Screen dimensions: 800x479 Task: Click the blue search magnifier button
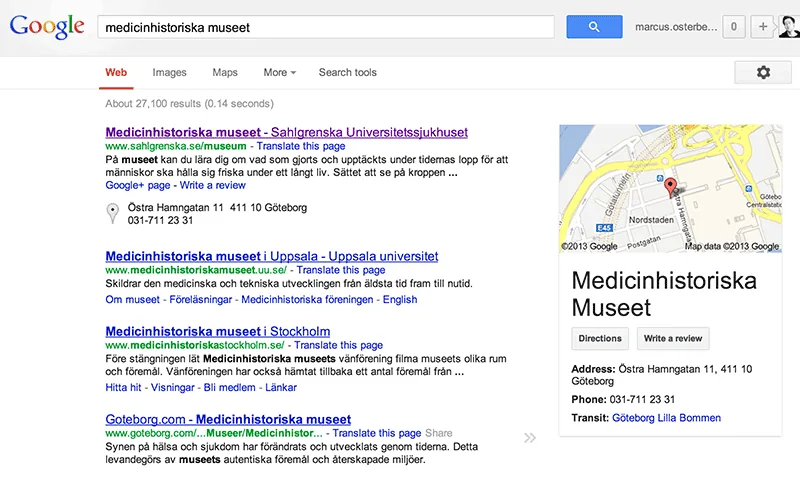(x=594, y=27)
